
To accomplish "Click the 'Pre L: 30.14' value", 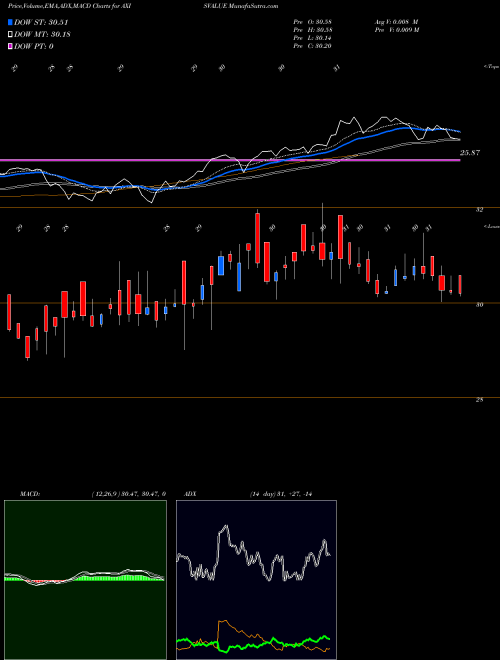I will tap(313, 38).
